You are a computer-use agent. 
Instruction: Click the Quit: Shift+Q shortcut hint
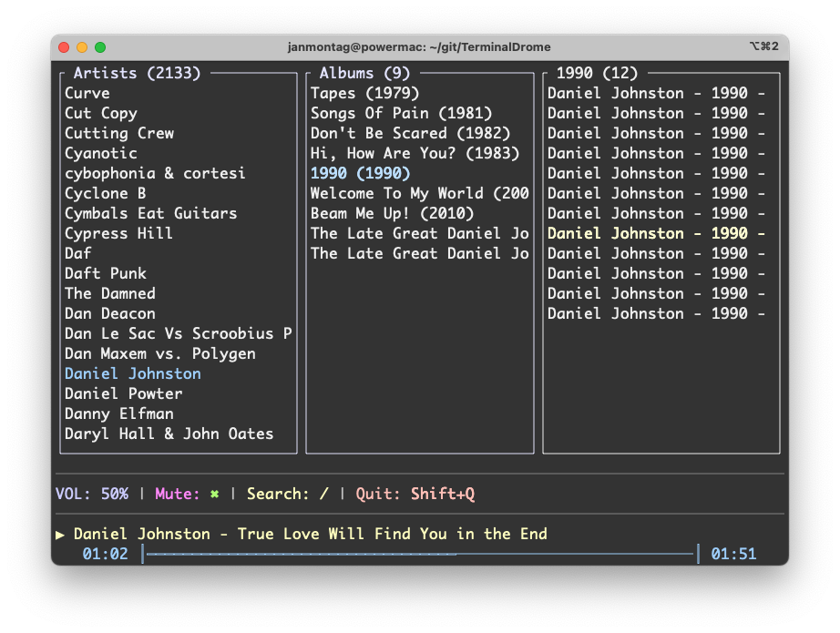[x=415, y=494]
